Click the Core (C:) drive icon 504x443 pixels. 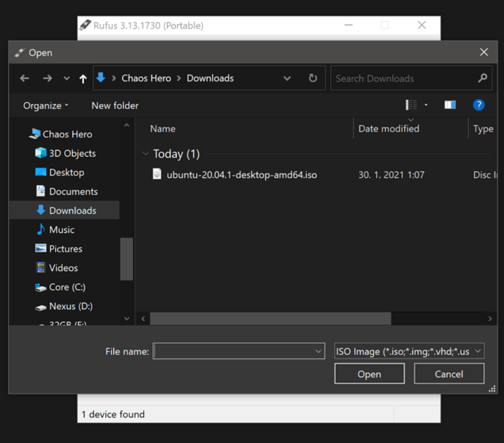coord(41,288)
